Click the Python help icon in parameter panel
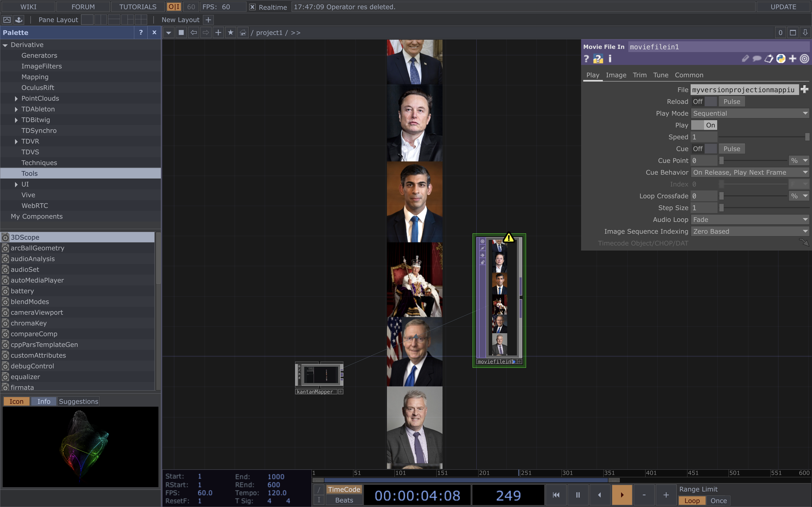This screenshot has height=507, width=812. (x=598, y=59)
